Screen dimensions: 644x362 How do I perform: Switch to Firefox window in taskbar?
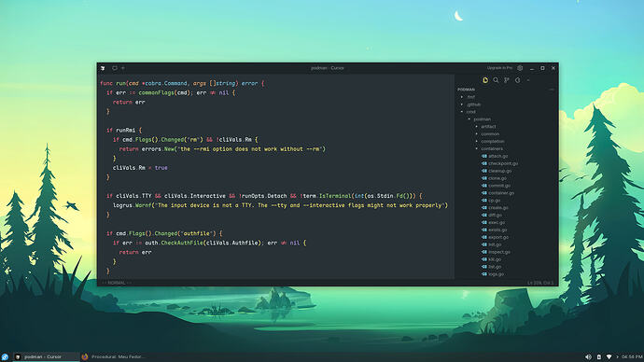[x=113, y=357]
